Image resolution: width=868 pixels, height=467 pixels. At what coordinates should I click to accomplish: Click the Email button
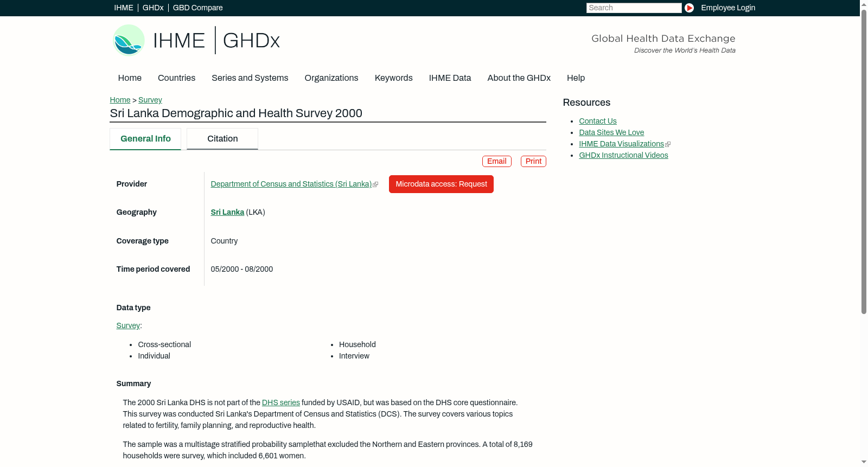(497, 162)
